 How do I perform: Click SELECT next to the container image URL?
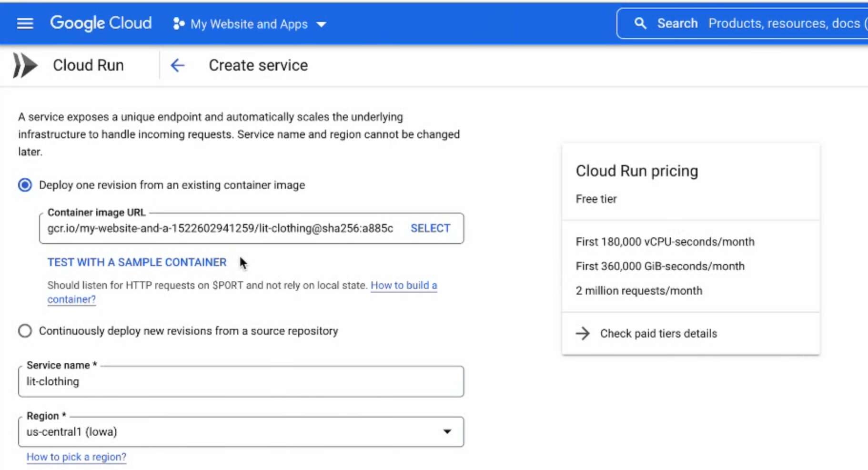tap(430, 228)
